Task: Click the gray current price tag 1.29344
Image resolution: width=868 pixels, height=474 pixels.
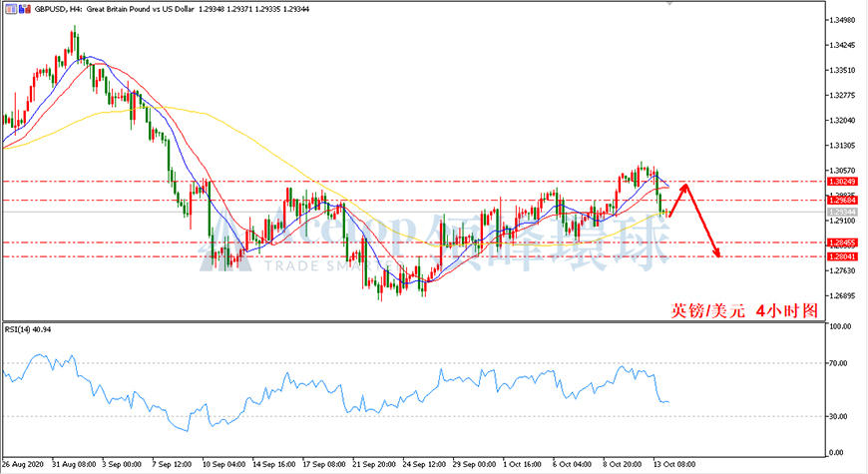Action: [x=842, y=213]
